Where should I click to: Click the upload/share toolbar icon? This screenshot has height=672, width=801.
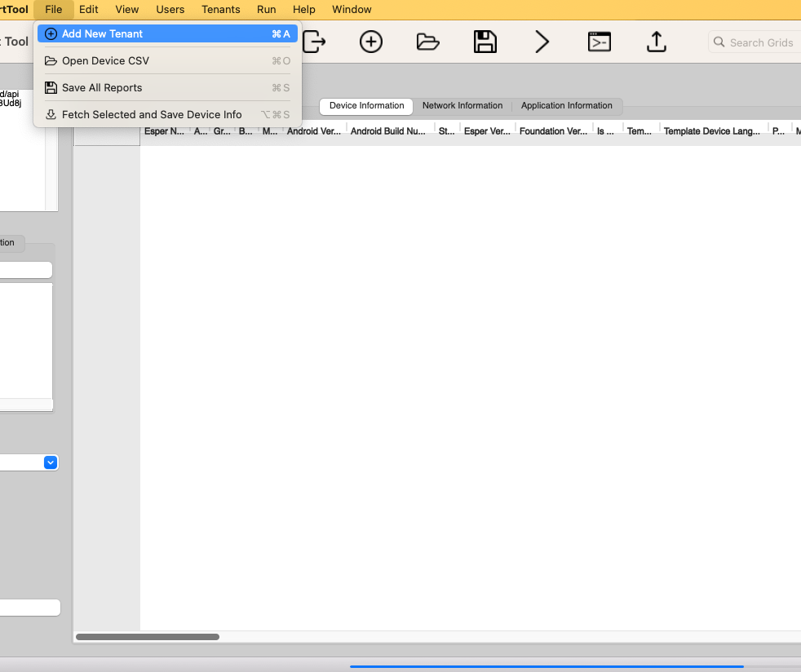pyautogui.click(x=656, y=41)
